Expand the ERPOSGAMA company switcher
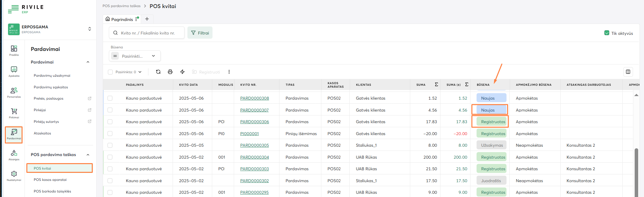The width and height of the screenshot is (644, 197). [90, 29]
